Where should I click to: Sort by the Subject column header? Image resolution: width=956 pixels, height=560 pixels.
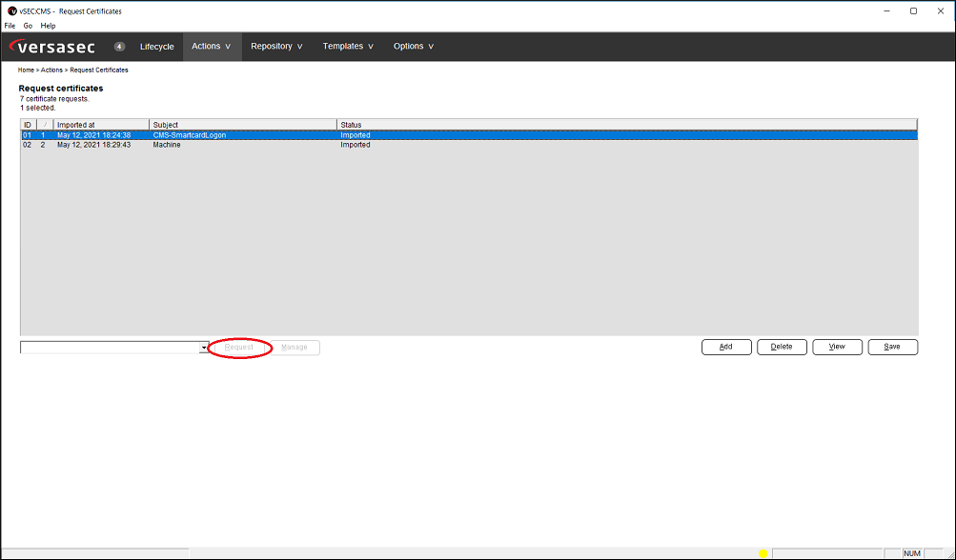(x=243, y=125)
